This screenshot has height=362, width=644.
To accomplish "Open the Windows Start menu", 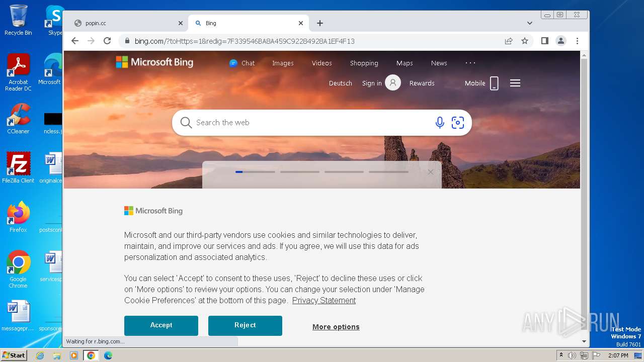I will [x=14, y=355].
